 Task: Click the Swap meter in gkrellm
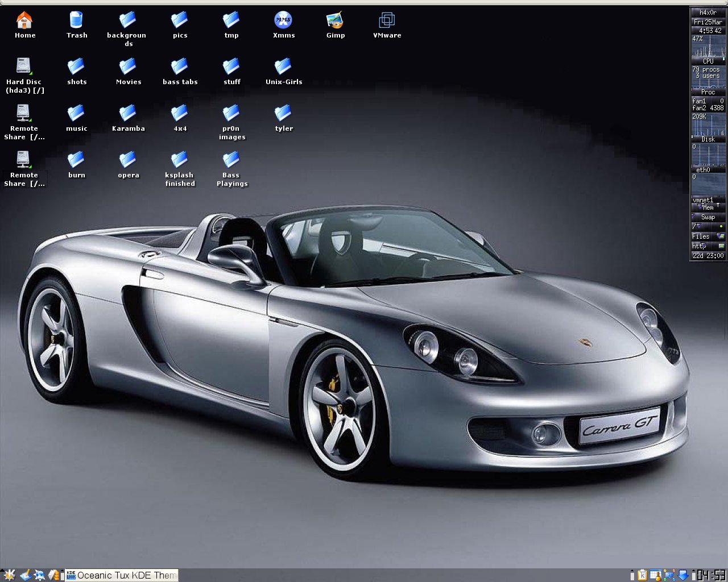pos(708,217)
